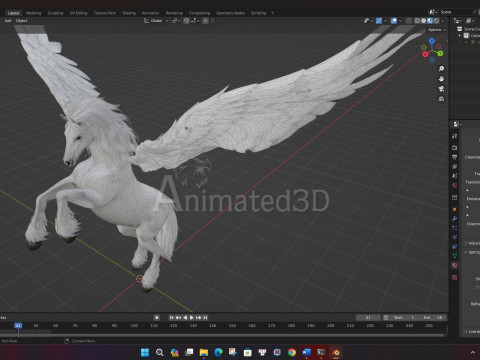480x360 pixels.
Task: Open the viewport shading options dropdown
Action: 443,21
